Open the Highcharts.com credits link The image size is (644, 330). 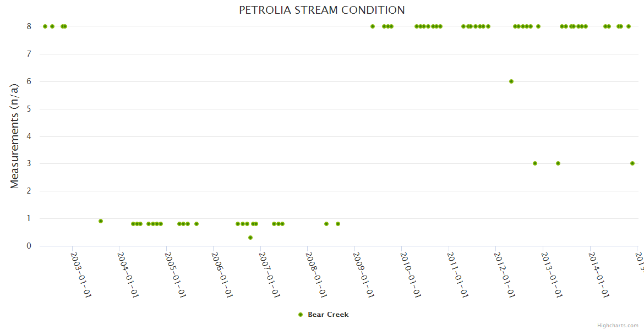618,326
